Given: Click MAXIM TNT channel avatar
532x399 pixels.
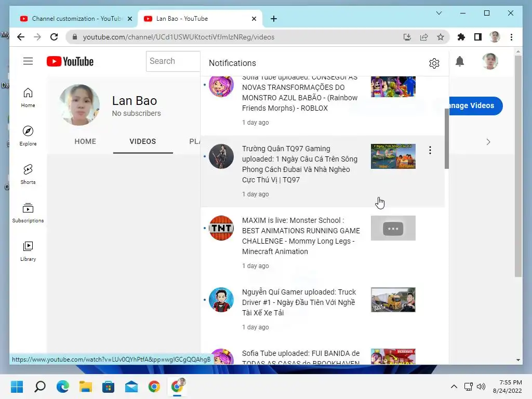Looking at the screenshot, I should [221, 228].
